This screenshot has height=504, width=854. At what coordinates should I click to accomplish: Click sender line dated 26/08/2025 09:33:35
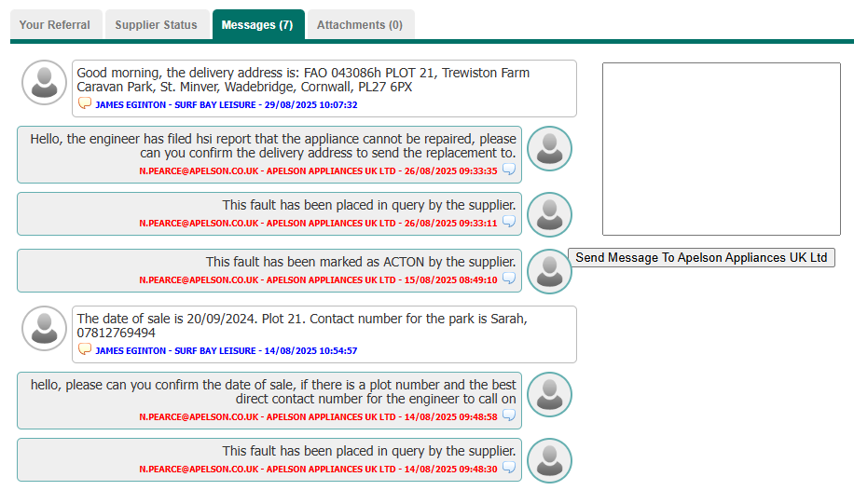coord(318,170)
